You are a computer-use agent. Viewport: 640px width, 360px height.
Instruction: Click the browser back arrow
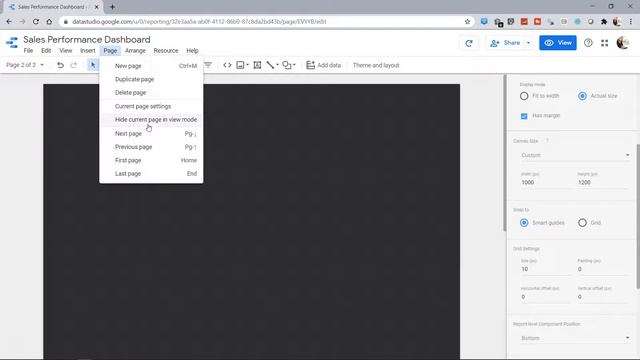coord(9,22)
